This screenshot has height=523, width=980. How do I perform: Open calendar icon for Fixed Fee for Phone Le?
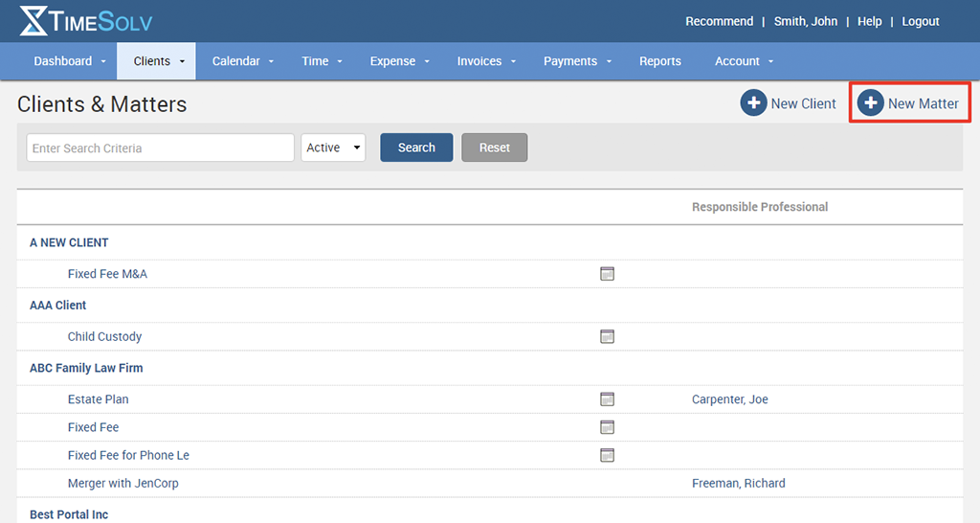[607, 455]
